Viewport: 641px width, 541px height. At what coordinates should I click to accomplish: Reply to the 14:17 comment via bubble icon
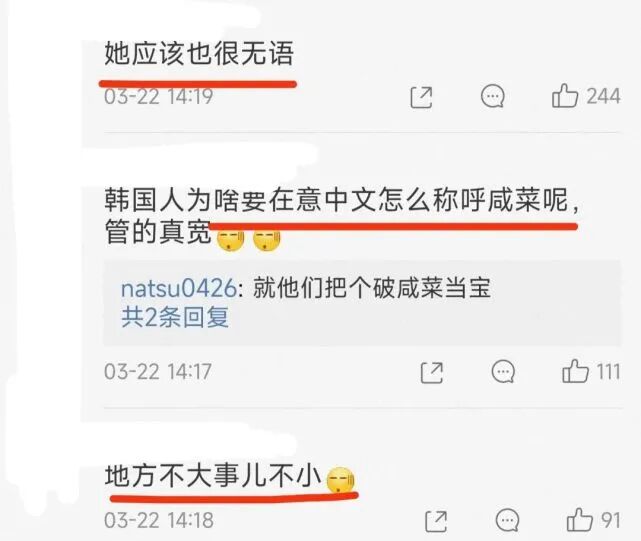click(503, 371)
